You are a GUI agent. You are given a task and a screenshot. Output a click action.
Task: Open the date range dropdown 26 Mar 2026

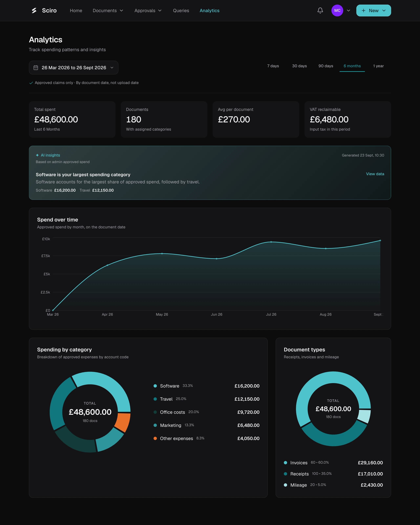73,68
